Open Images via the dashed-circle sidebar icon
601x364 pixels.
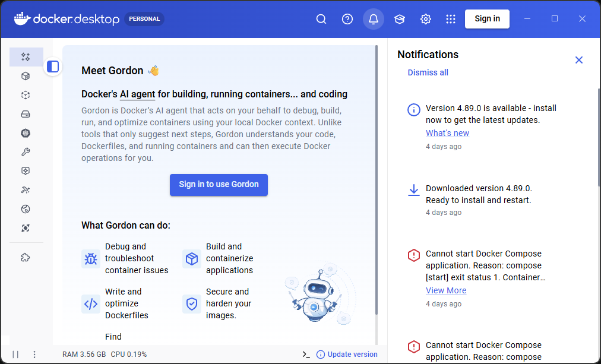click(x=26, y=95)
